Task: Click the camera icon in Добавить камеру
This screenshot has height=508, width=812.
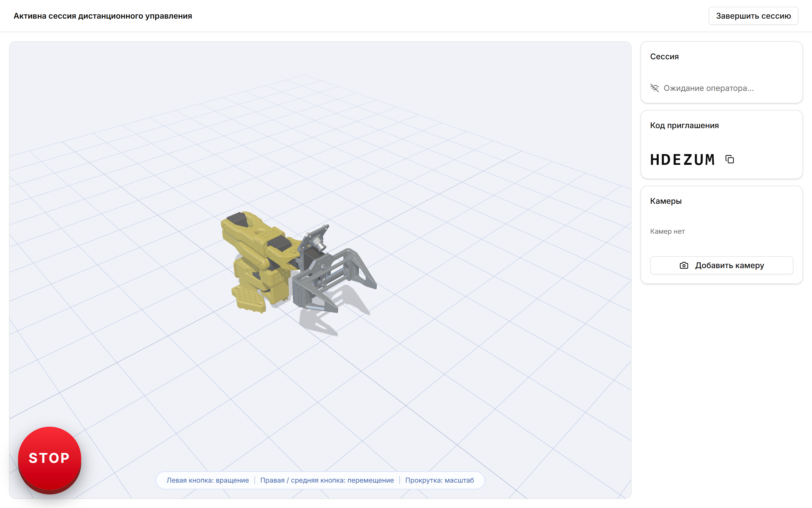Action: pyautogui.click(x=684, y=265)
